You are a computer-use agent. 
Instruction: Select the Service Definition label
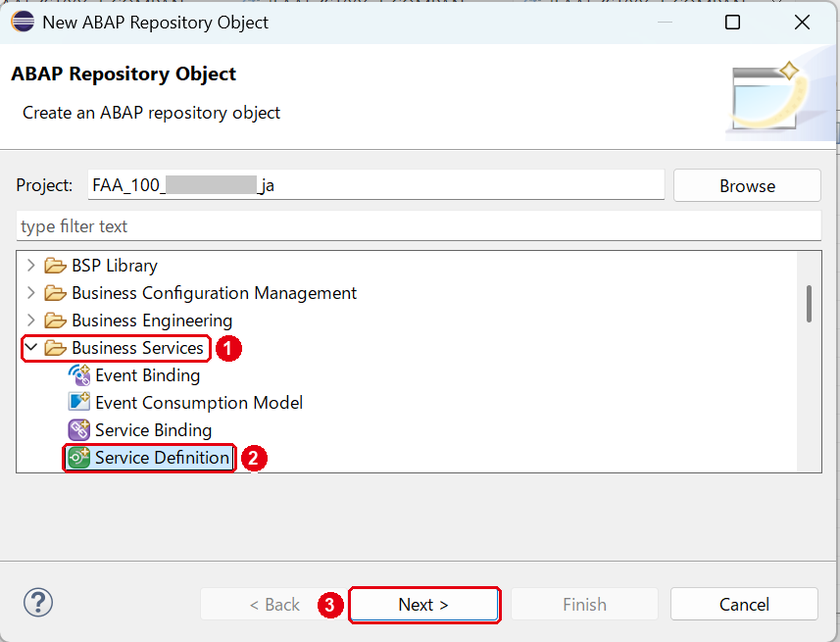[163, 458]
